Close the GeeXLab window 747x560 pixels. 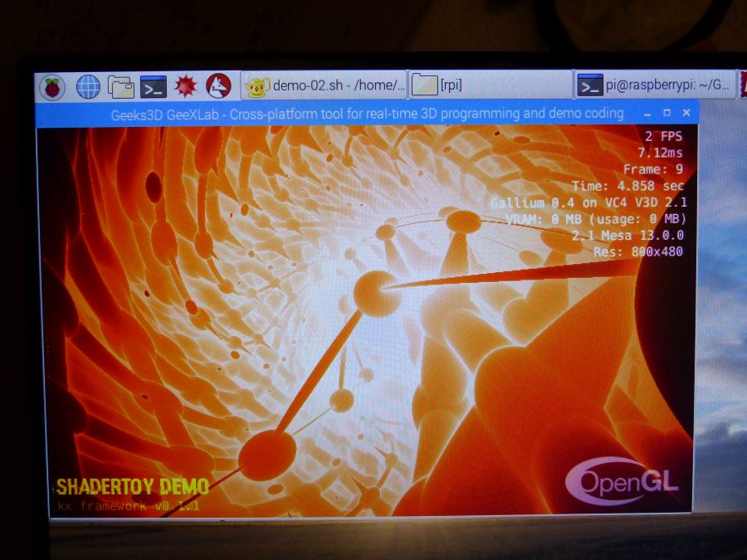click(686, 113)
